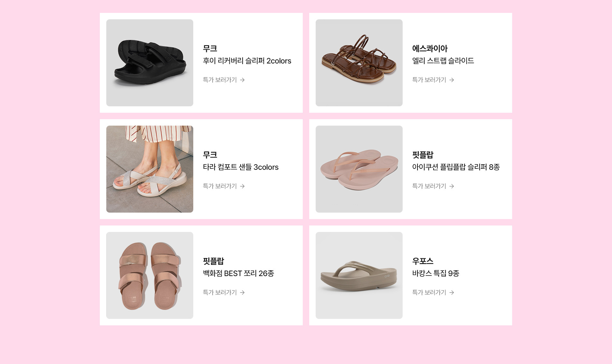
Task: Click arrow icon under 타라 컴포트 샌들 3colors
Action: tap(242, 186)
